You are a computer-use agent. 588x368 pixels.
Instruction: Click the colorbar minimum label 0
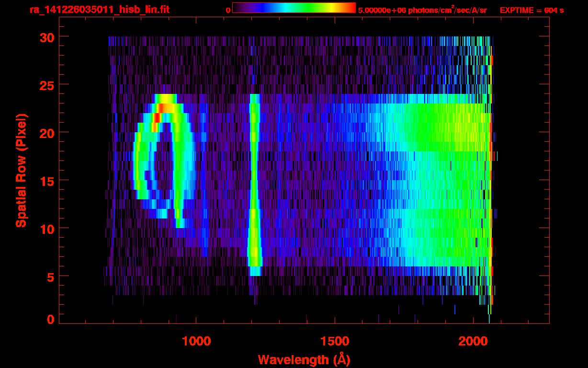pyautogui.click(x=228, y=10)
